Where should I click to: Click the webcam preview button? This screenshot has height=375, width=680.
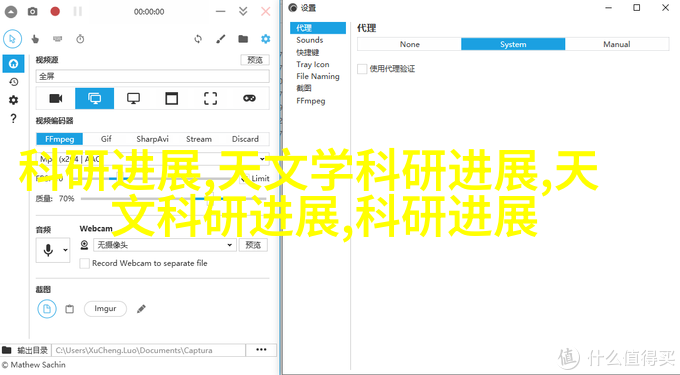[253, 245]
